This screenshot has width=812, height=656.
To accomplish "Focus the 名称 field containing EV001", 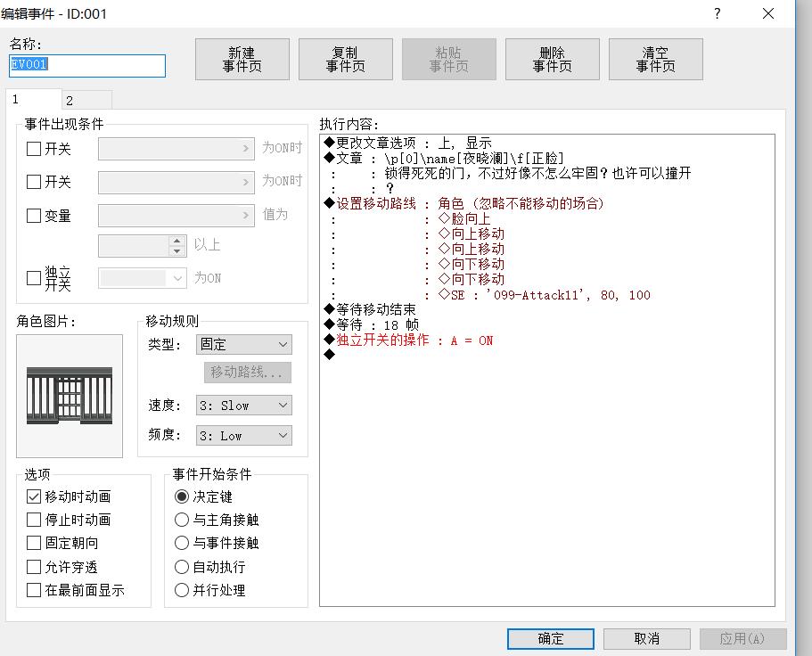I will pyautogui.click(x=87, y=66).
